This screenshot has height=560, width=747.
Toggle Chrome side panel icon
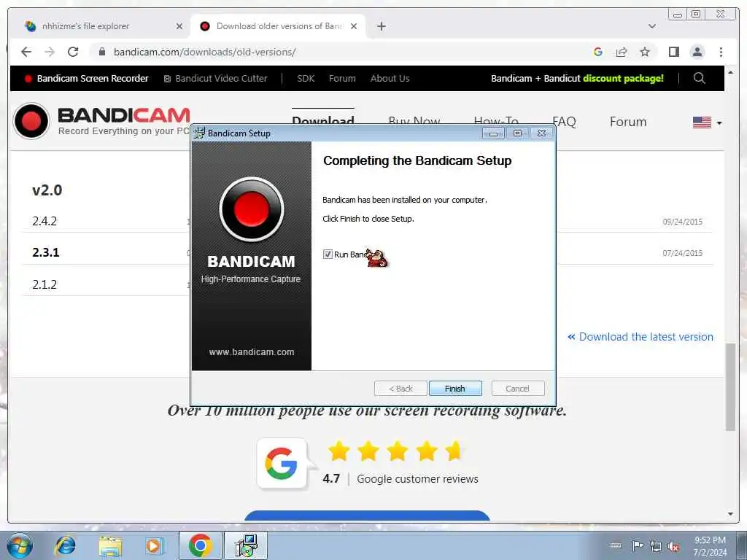(673, 52)
